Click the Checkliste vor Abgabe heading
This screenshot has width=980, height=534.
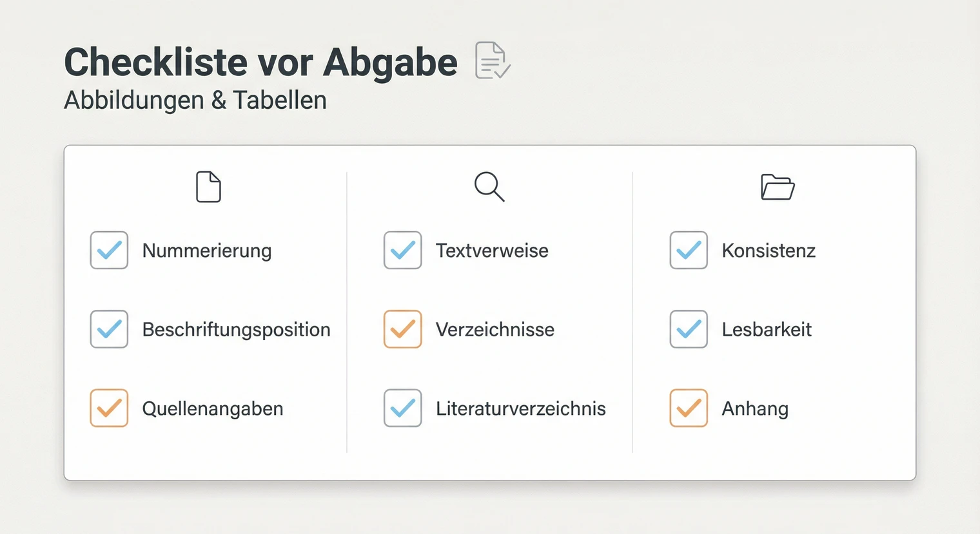[x=260, y=61]
